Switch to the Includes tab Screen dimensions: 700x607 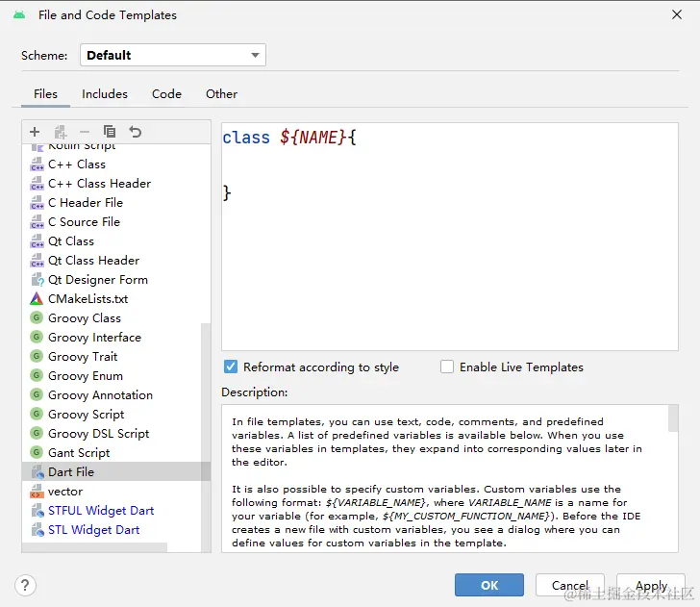[x=105, y=94]
